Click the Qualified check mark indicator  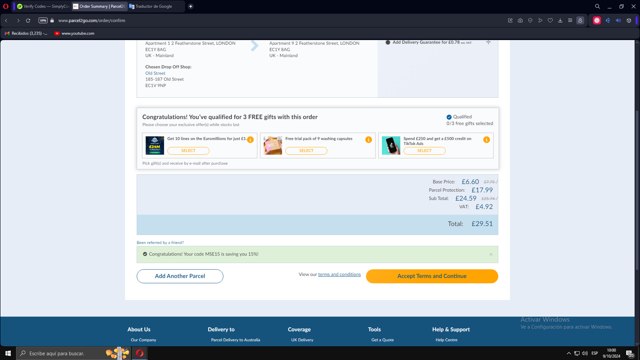449,117
